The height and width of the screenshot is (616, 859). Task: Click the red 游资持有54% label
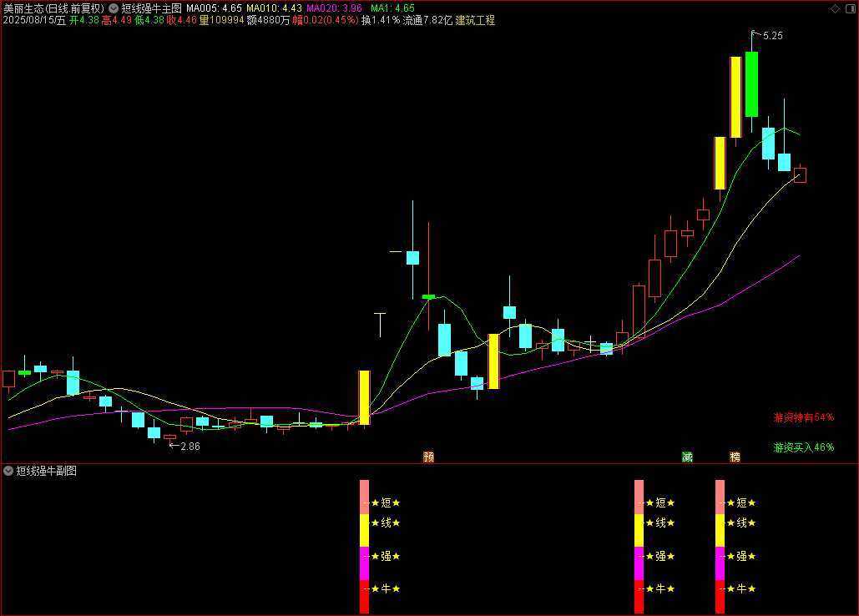tap(803, 417)
